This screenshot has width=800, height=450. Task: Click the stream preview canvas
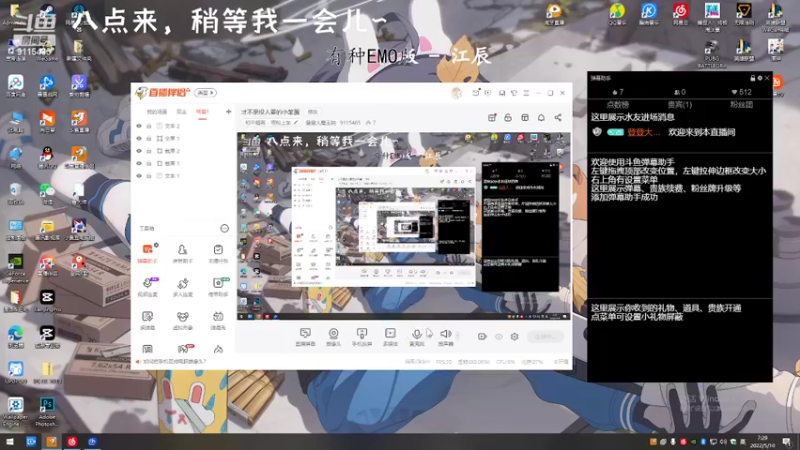(x=403, y=226)
